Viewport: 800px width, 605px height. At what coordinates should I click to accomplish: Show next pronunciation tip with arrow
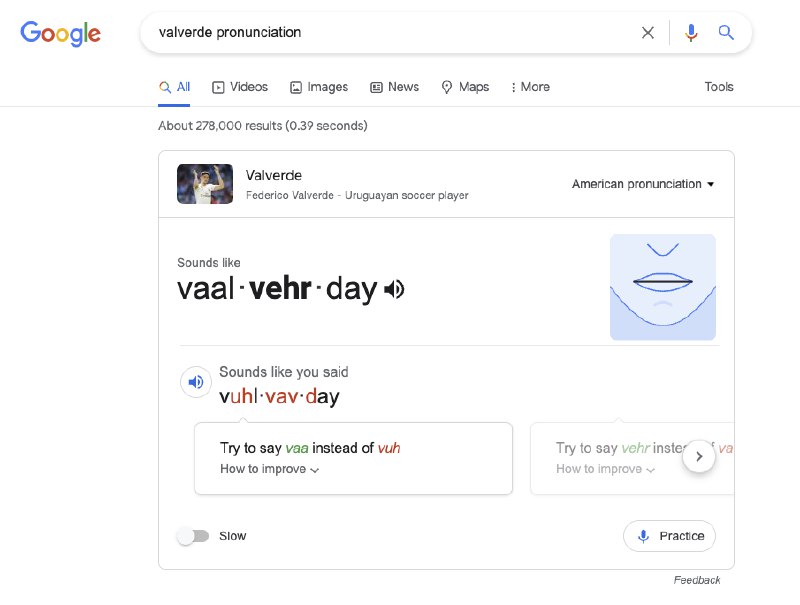(x=700, y=457)
